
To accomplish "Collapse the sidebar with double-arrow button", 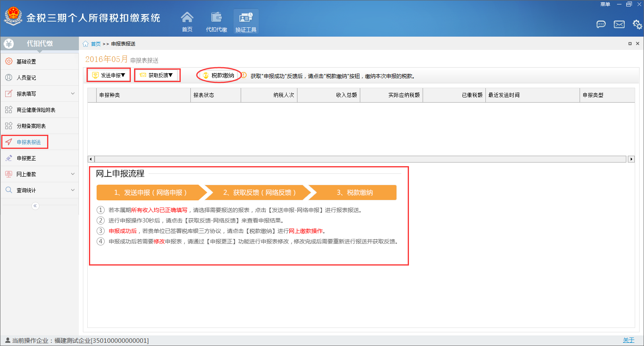I will pos(35,206).
